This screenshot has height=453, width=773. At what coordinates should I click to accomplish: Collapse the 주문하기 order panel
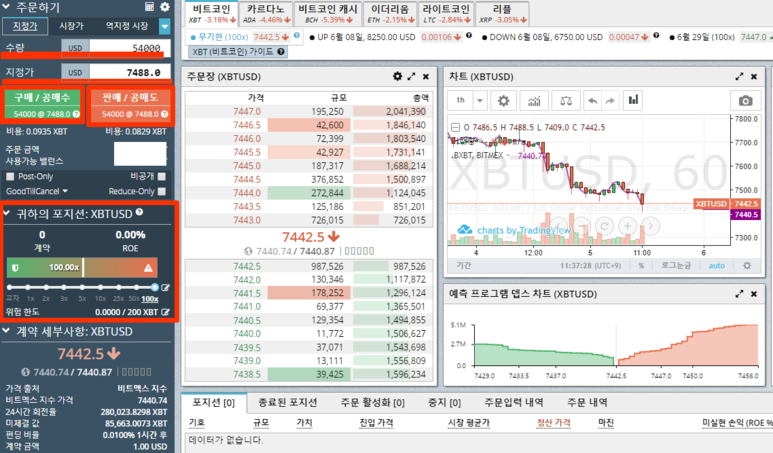[x=7, y=7]
